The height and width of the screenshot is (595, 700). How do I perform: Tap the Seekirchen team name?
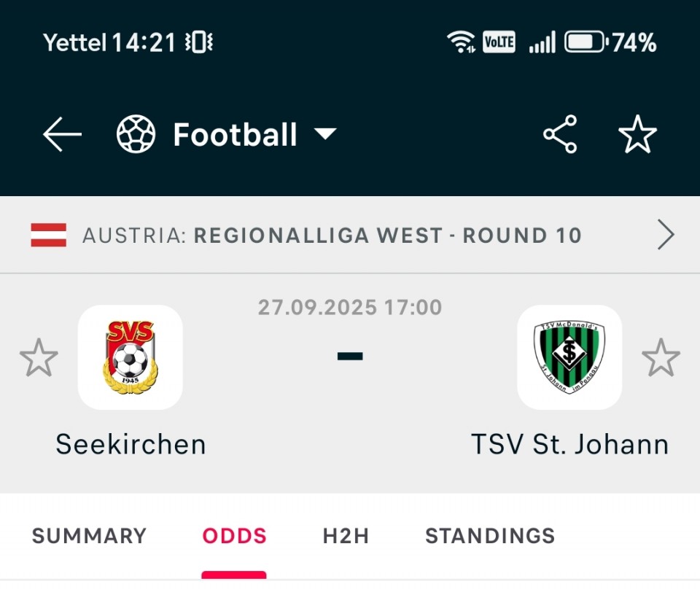(x=131, y=444)
